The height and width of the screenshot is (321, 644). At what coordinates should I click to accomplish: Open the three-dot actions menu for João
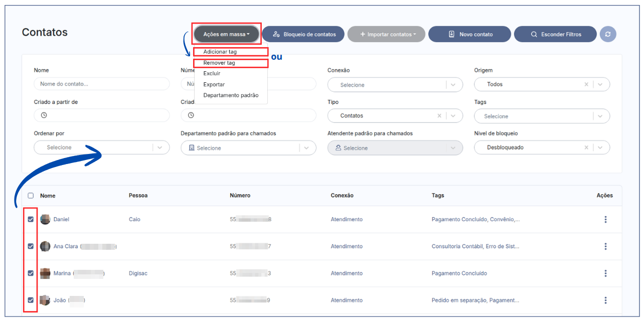[605, 300]
